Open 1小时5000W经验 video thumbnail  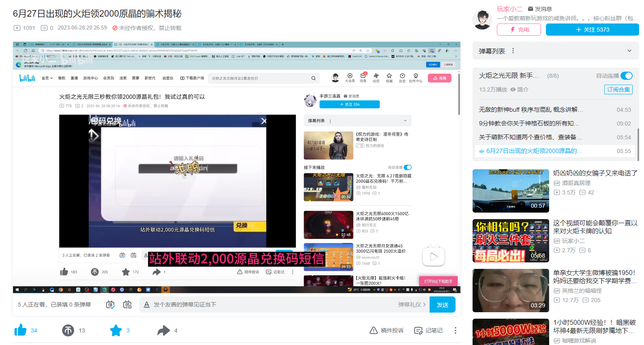click(x=511, y=332)
